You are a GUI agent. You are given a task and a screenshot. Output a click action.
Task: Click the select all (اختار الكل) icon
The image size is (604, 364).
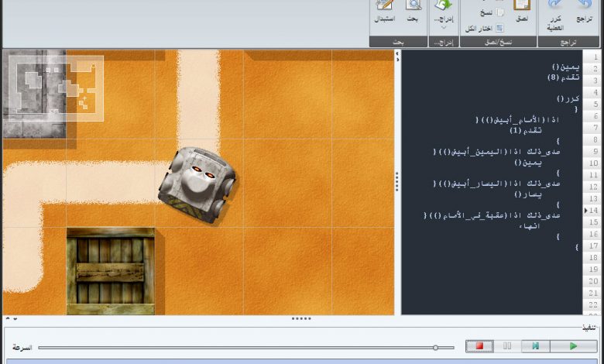pyautogui.click(x=499, y=28)
